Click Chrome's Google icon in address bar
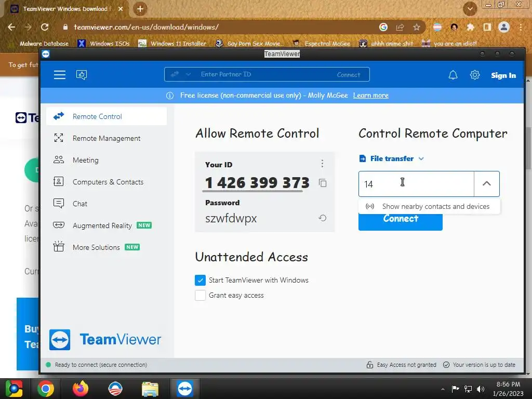The image size is (532, 399). click(x=383, y=27)
